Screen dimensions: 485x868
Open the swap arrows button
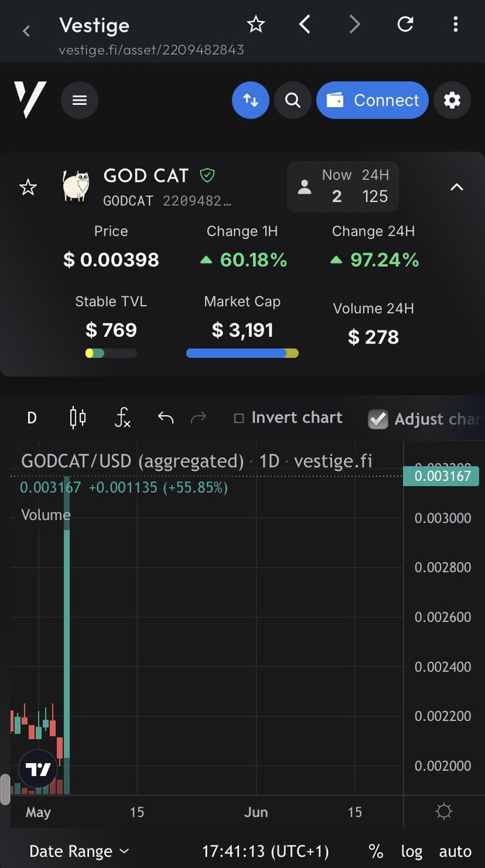click(x=250, y=101)
